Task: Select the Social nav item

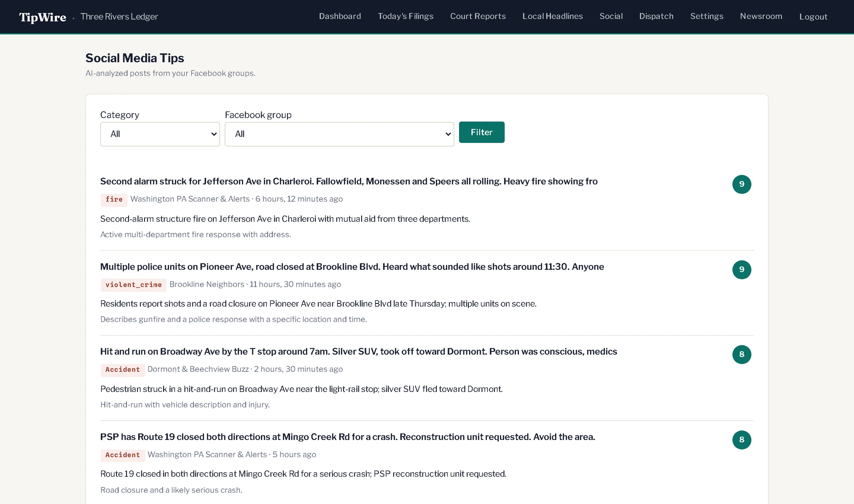Action: 611,16
